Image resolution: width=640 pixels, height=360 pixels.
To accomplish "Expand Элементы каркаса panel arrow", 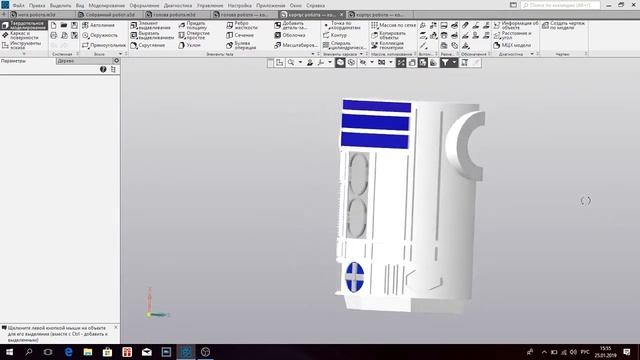I will (361, 54).
